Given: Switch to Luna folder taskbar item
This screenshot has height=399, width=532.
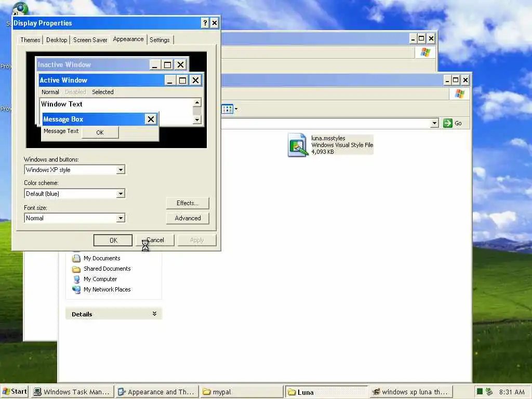Looking at the screenshot, I should point(326,392).
